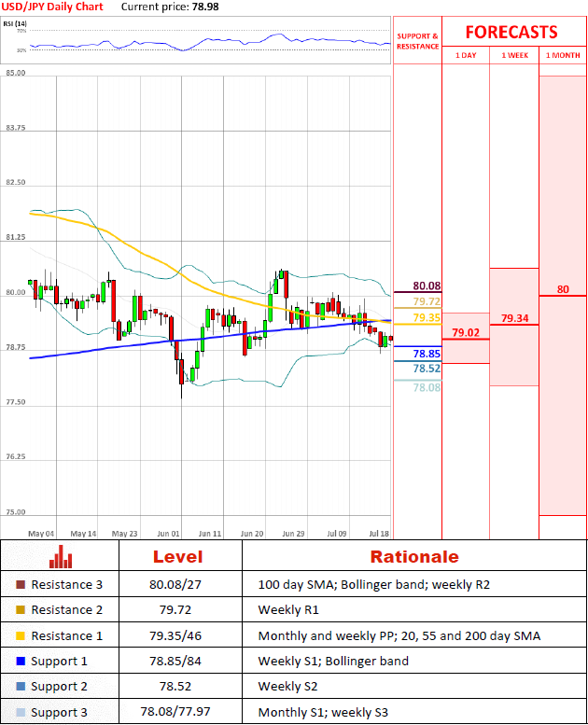
Task: Click the FORECASTS heading
Action: click(x=511, y=32)
